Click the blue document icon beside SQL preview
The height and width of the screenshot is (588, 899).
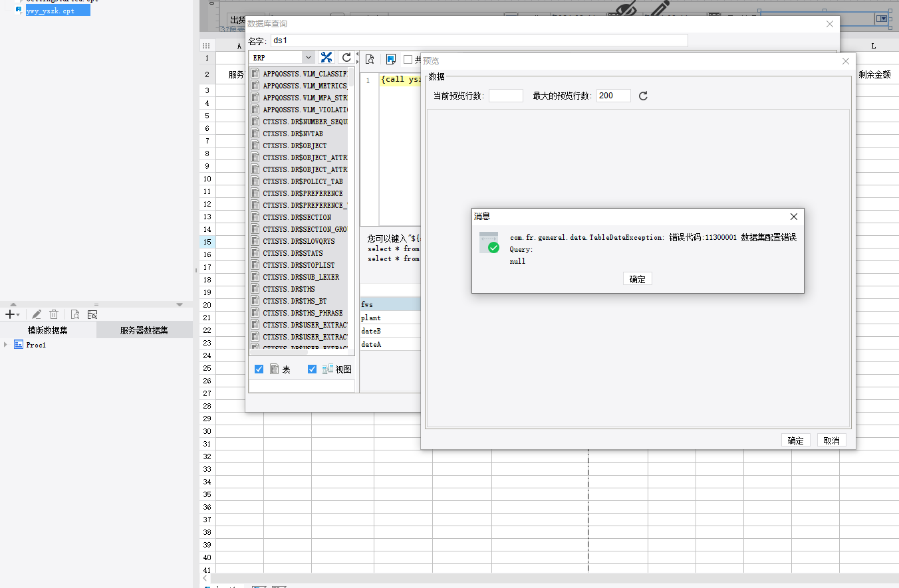point(390,59)
